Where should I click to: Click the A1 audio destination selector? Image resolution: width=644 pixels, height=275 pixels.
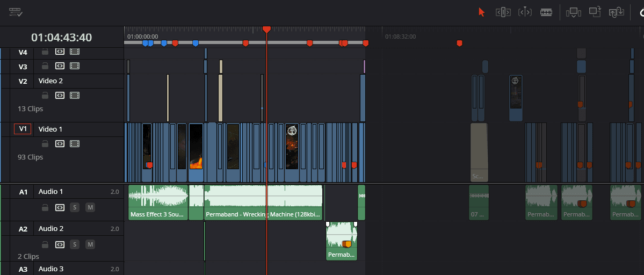[x=23, y=192]
